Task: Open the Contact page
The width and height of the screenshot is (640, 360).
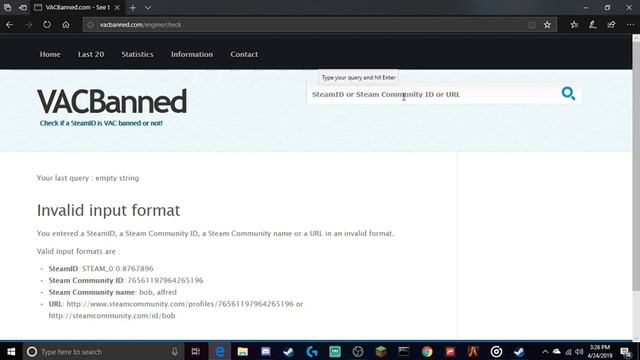Action: pyautogui.click(x=244, y=54)
